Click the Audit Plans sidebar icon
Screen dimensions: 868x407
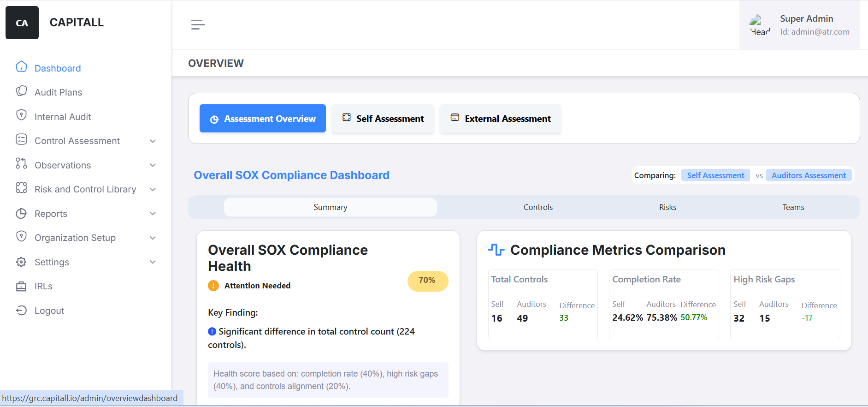(21, 91)
